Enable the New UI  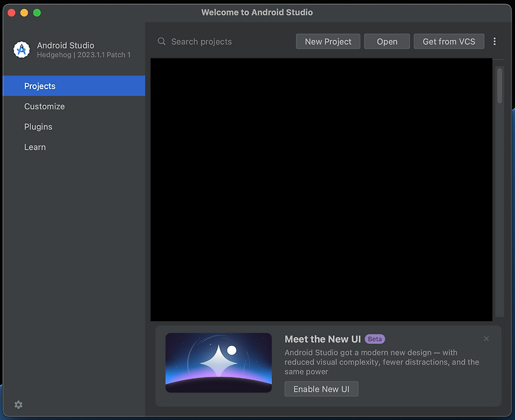(x=321, y=389)
